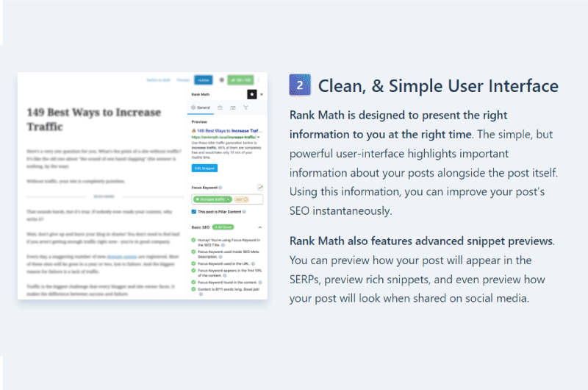
Task: Click 'Content is 8711 words long' text
Action: pyautogui.click(x=229, y=289)
